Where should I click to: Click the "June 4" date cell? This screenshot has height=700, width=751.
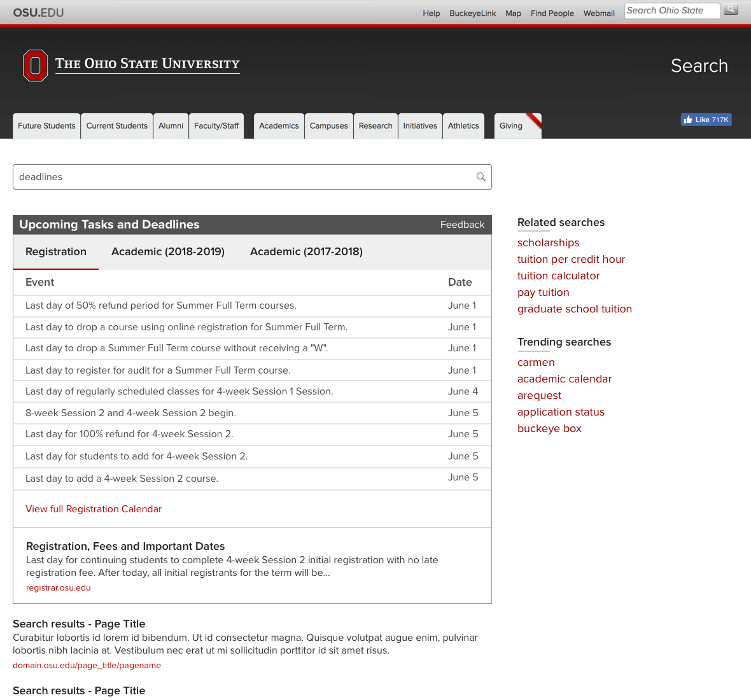463,391
